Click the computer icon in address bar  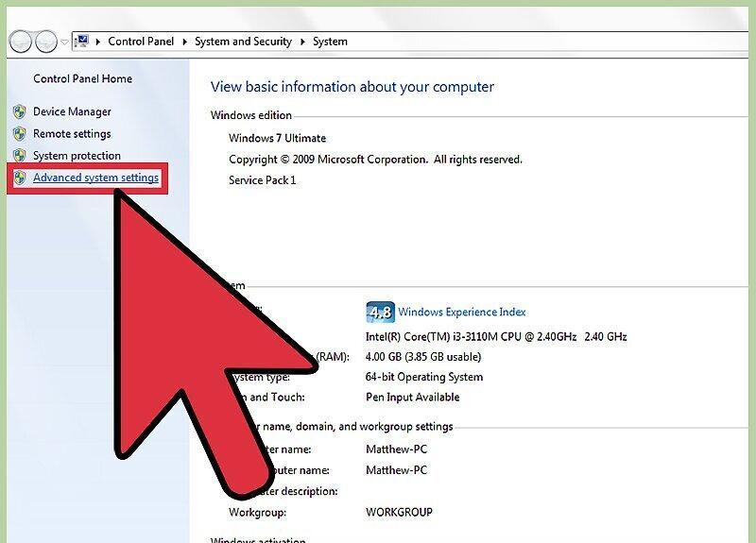click(x=82, y=41)
